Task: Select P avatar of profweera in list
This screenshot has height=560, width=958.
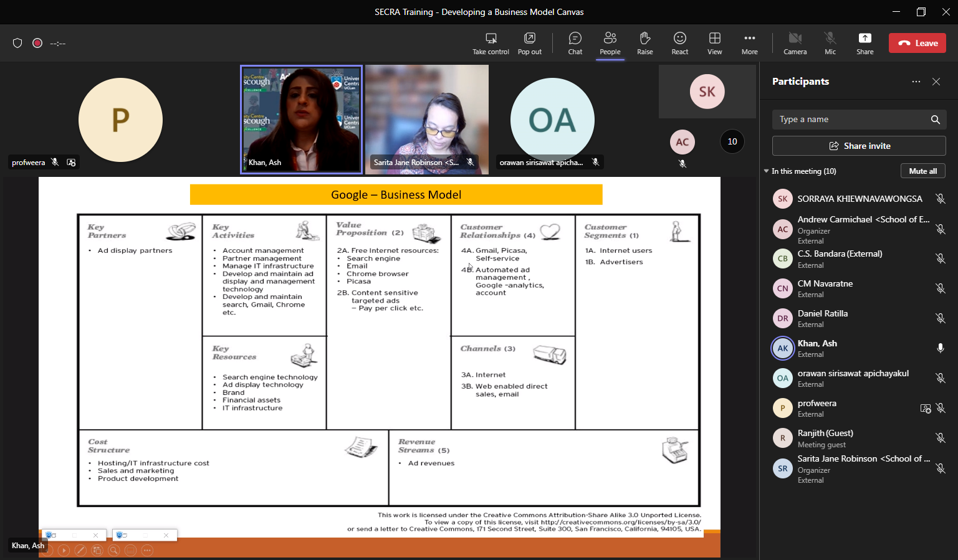Action: tap(783, 408)
